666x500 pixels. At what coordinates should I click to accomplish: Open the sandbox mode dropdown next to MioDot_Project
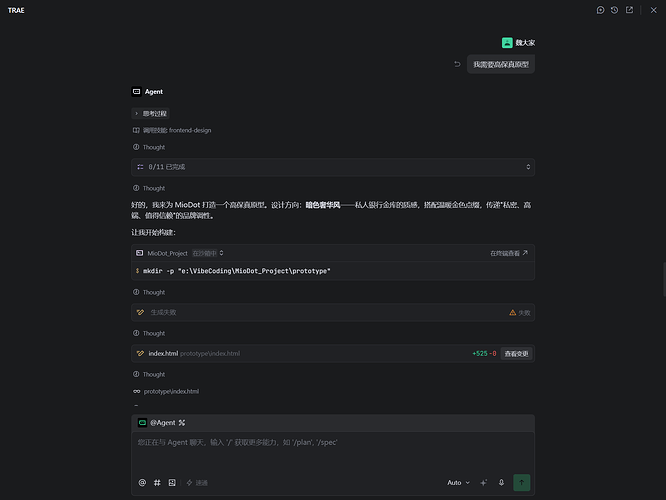pyautogui.click(x=208, y=253)
